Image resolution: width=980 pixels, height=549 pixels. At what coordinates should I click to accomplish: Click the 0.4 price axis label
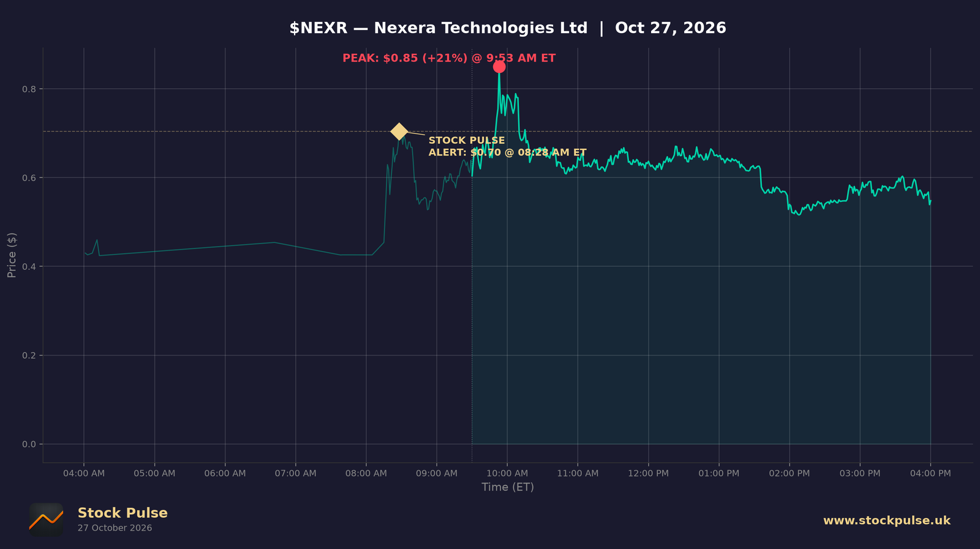(x=29, y=266)
